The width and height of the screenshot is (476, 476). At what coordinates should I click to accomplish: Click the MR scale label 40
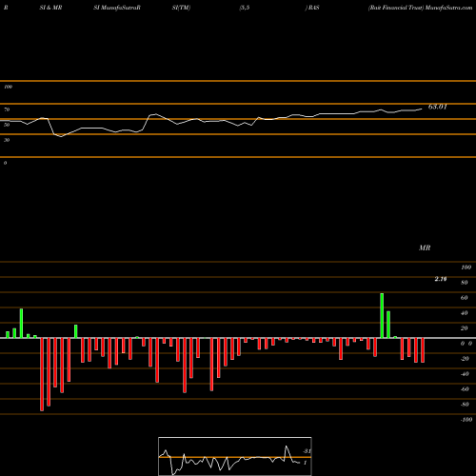click(464, 313)
